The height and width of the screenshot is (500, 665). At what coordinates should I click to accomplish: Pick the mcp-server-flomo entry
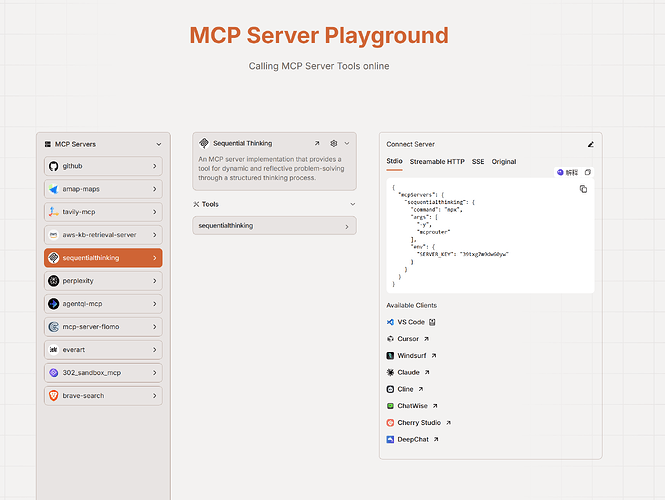tap(103, 327)
